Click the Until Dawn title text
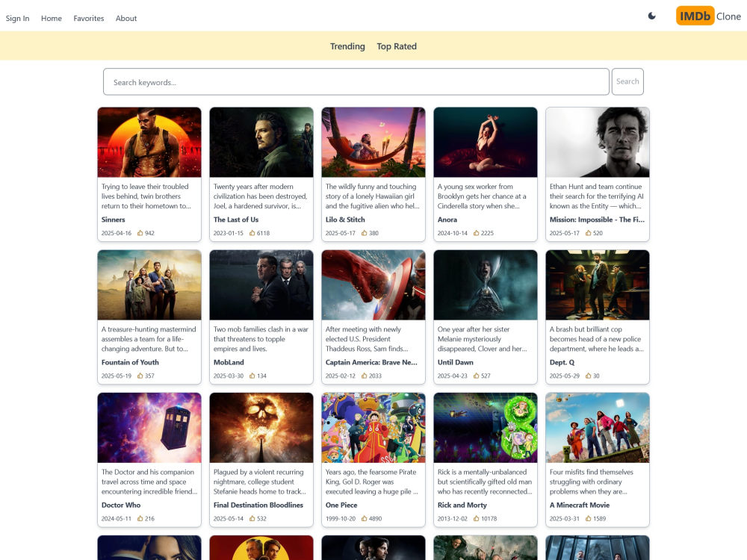747x560 pixels. click(456, 362)
